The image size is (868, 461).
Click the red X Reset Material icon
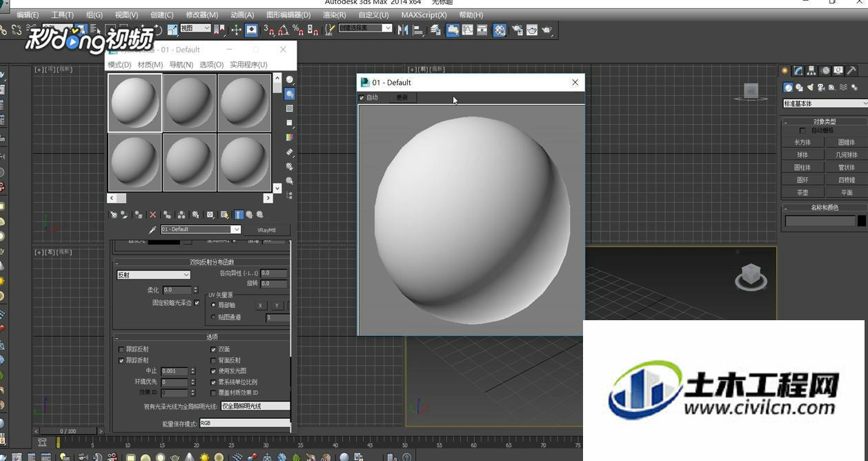click(153, 215)
